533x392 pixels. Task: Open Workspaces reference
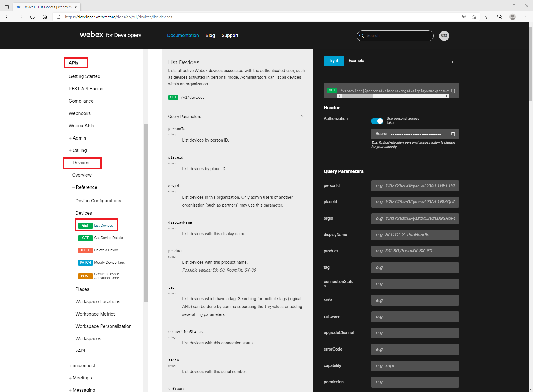pos(88,339)
